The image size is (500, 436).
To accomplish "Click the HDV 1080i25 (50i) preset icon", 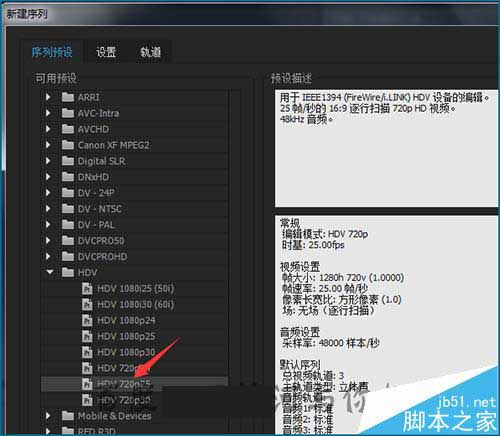I will (x=87, y=288).
